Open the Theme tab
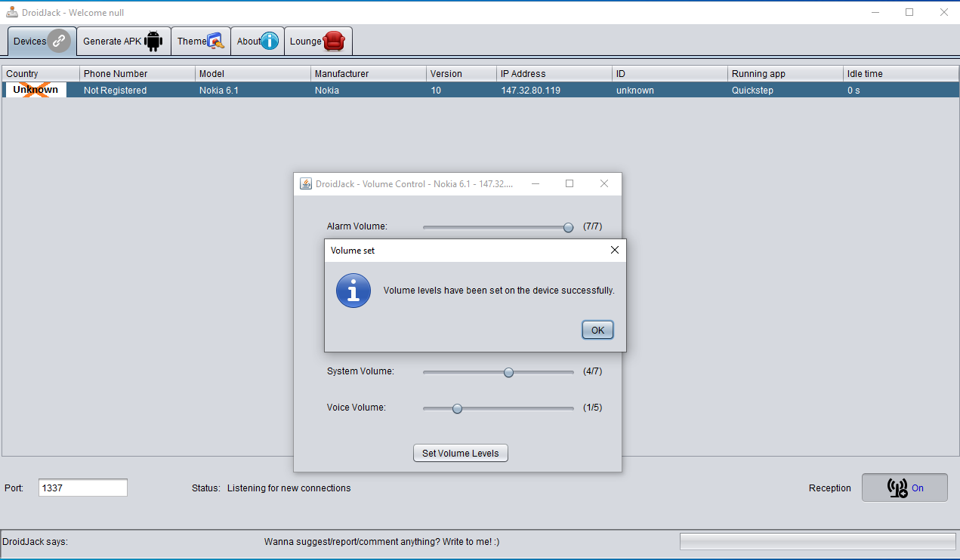 click(x=201, y=41)
